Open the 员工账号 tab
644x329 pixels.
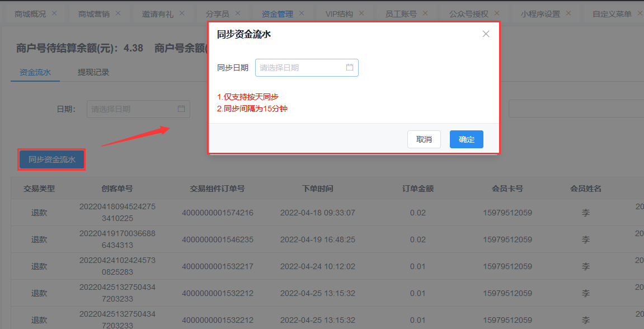tap(401, 15)
